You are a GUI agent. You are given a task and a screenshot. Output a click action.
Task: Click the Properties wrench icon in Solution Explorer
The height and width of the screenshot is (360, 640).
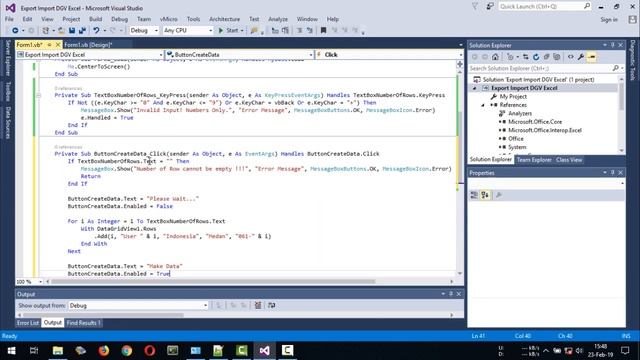[x=581, y=57]
